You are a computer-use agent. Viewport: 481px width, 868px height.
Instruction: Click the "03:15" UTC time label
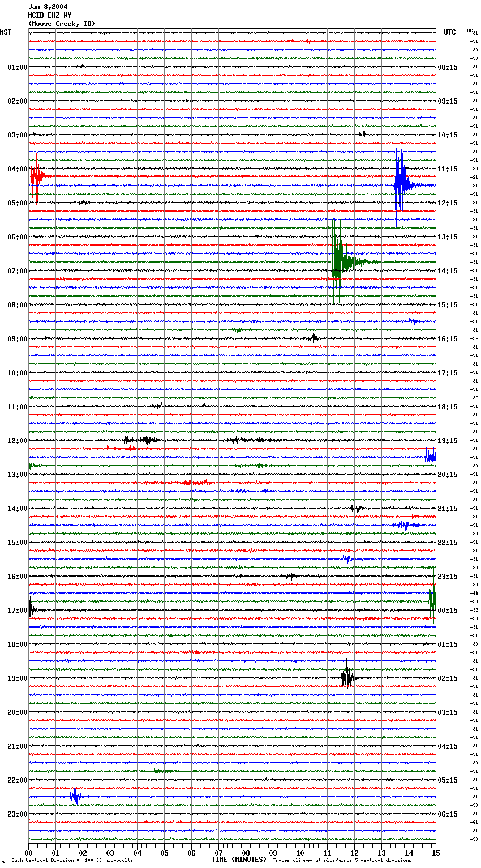point(448,712)
